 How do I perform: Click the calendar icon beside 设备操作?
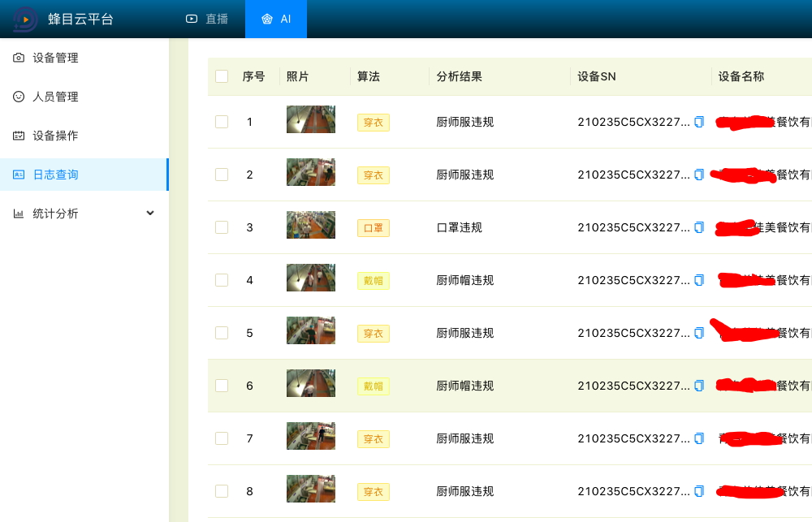tap(18, 136)
